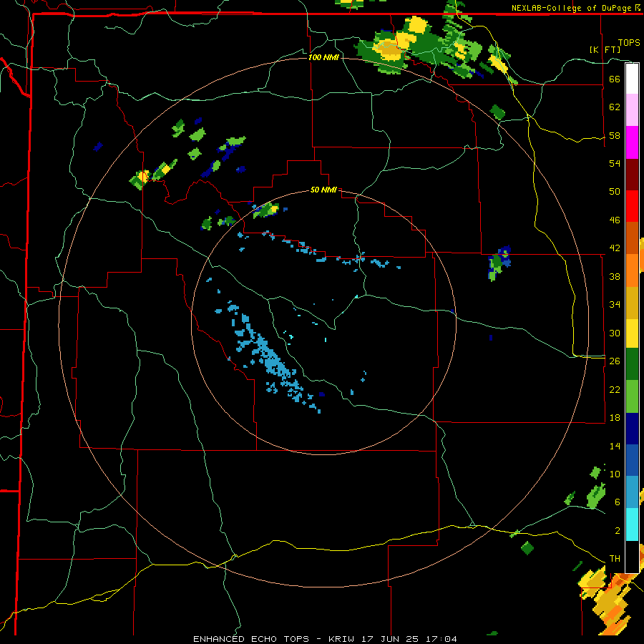
Task: Click the 46 value on the scale
Action: [x=615, y=220]
